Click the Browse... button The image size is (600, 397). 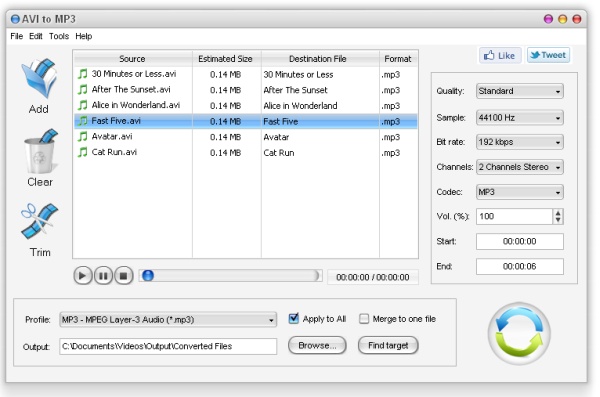tap(317, 345)
